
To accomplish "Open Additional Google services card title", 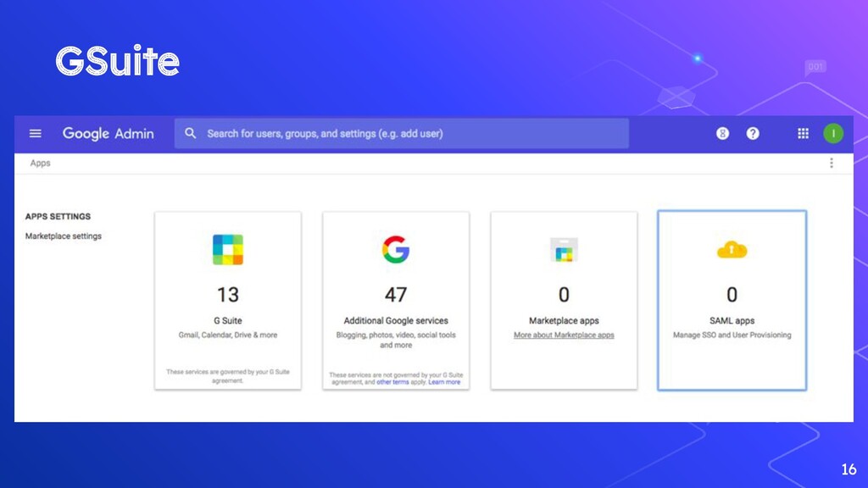I will 396,320.
